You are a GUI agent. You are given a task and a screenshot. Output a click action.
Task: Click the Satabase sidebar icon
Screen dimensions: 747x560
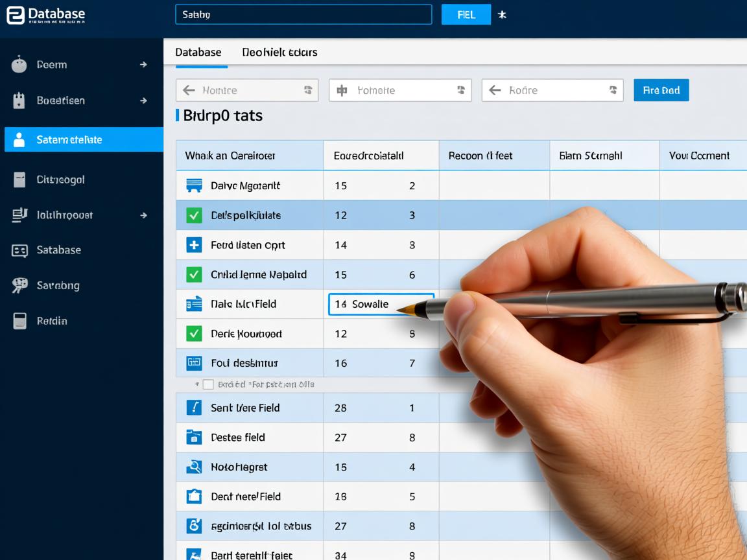coord(19,250)
